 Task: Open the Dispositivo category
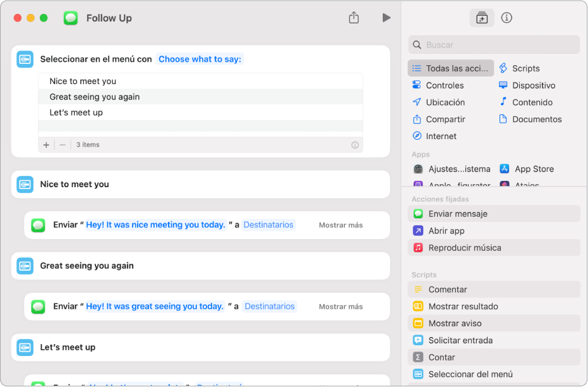pos(527,85)
